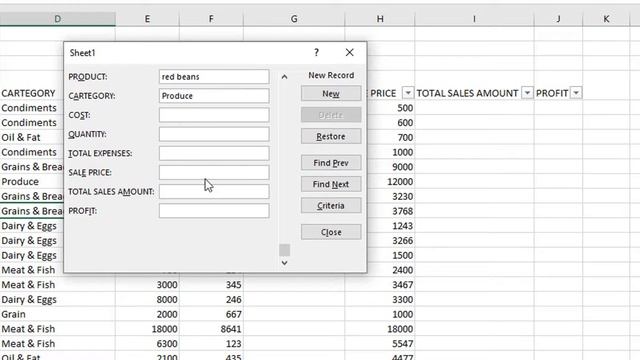Click into the TOTAL SALES AMOUNT input field

click(x=214, y=192)
